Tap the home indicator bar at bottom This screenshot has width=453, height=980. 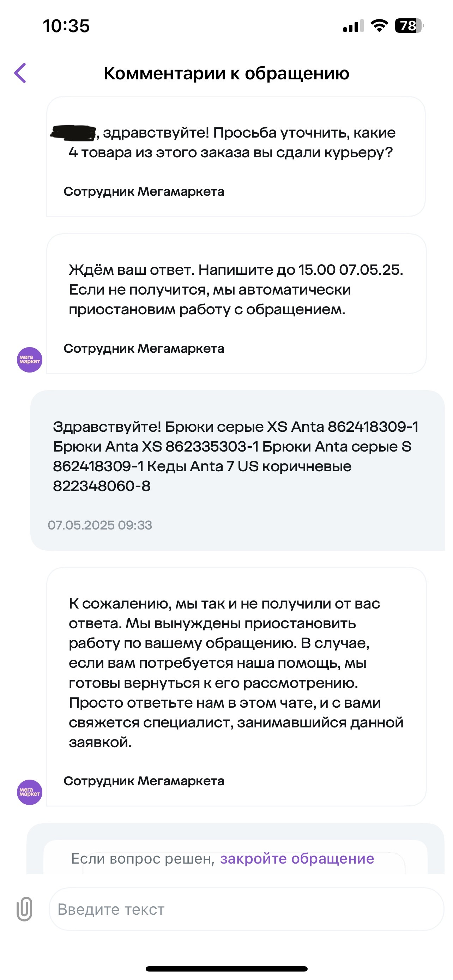[227, 969]
